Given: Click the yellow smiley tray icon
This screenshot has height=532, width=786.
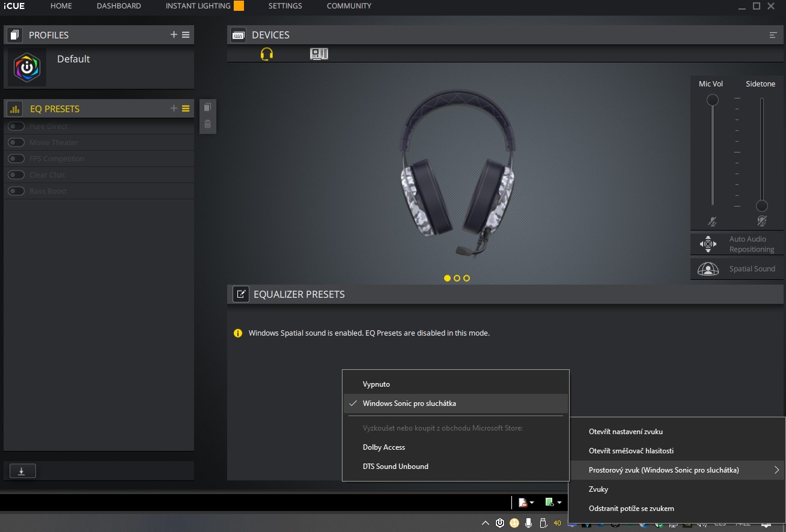Looking at the screenshot, I should (514, 523).
